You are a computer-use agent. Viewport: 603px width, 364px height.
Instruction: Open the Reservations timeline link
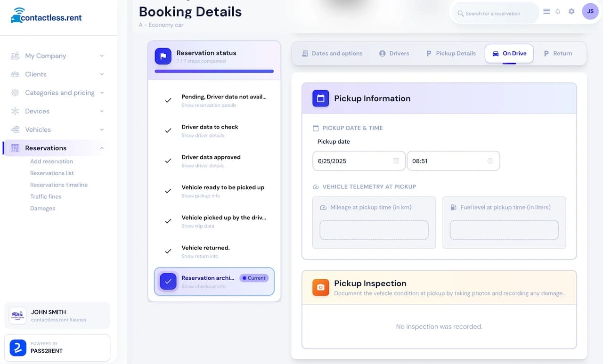point(59,185)
